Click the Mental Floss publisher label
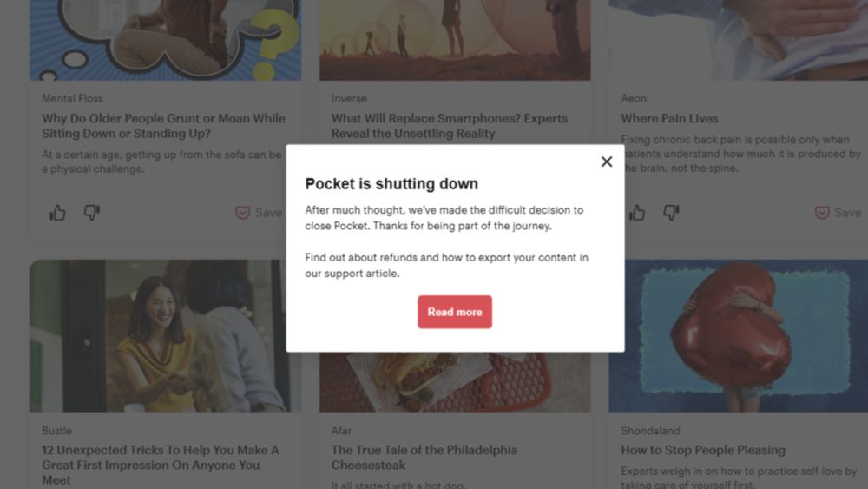Screen dimensions: 868x489 [x=73, y=98]
